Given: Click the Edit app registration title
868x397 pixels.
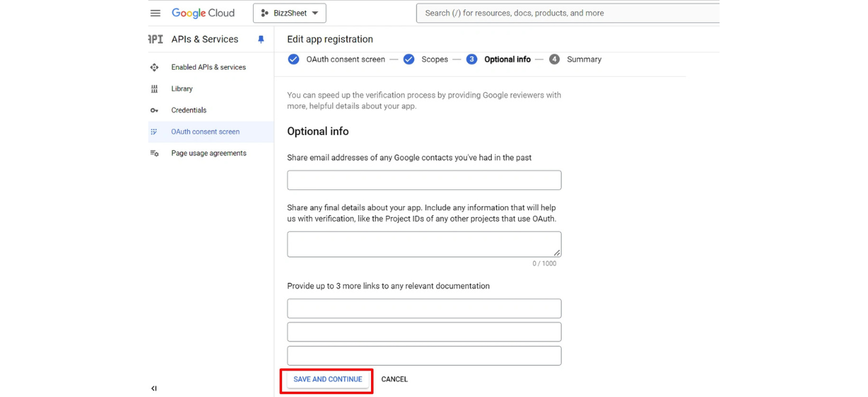Looking at the screenshot, I should point(330,39).
